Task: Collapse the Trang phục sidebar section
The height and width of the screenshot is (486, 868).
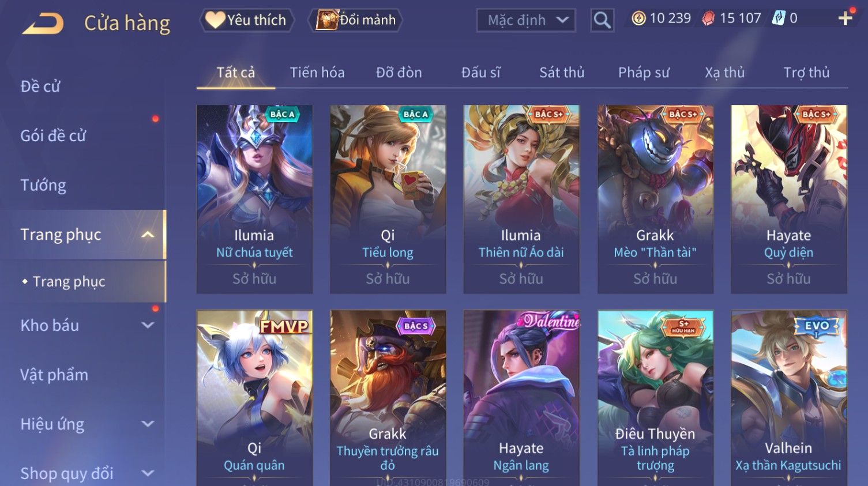Action: (x=148, y=235)
